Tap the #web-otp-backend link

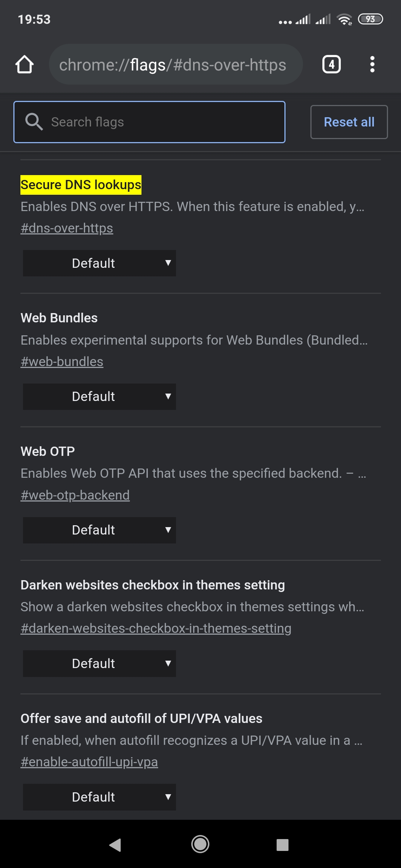click(75, 495)
